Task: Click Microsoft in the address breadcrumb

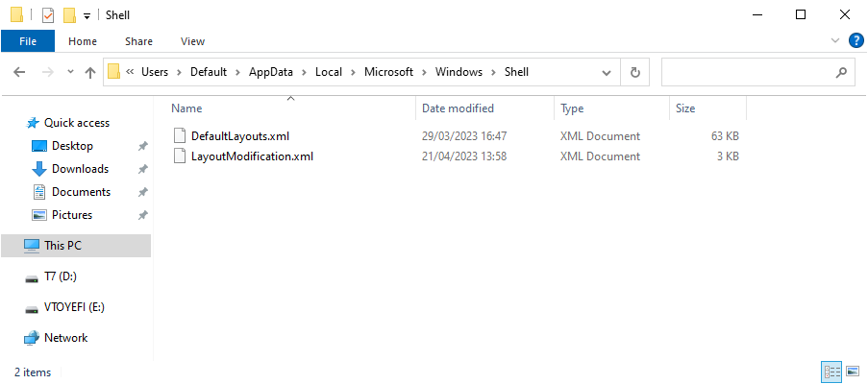Action: 388,72
